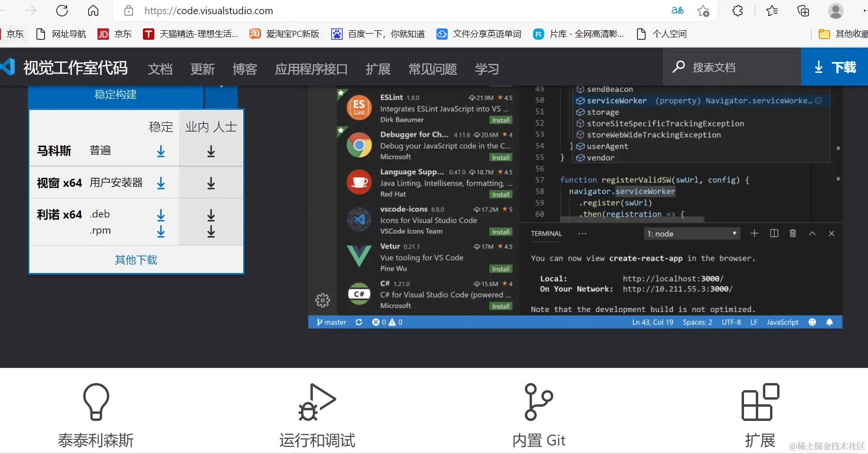Add this page to favorites star icon
Viewport: 868px width, 454px height.
(x=703, y=11)
